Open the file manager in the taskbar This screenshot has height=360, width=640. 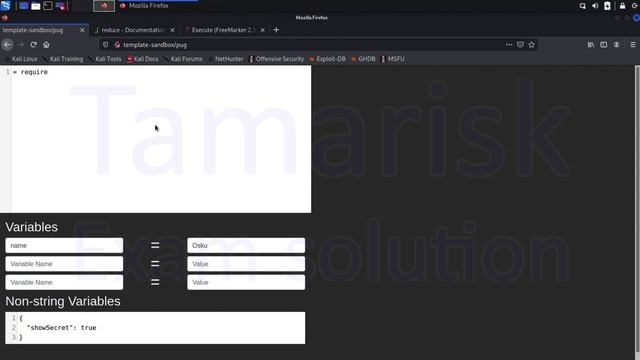tap(36, 6)
